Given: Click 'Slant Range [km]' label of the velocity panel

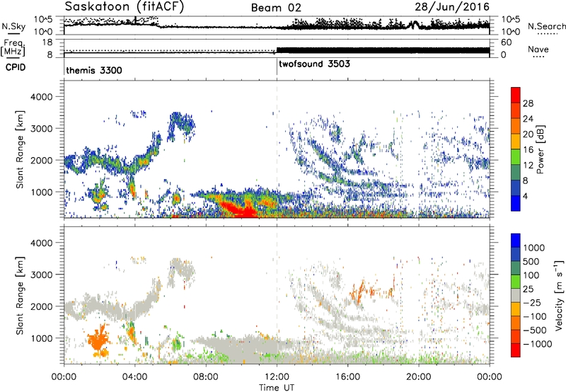Looking at the screenshot, I should (20, 295).
